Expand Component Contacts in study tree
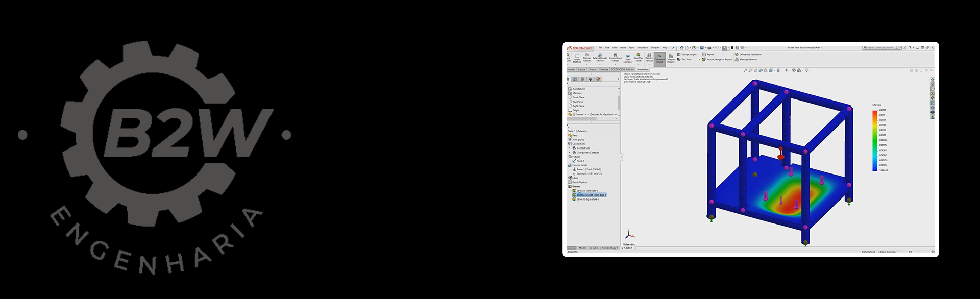 pyautogui.click(x=570, y=153)
